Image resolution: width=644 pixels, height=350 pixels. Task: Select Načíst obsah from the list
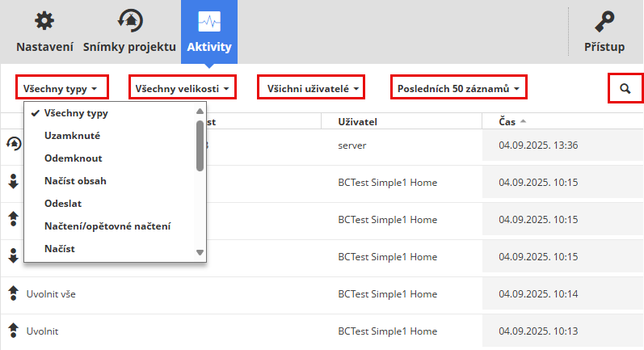point(76,181)
